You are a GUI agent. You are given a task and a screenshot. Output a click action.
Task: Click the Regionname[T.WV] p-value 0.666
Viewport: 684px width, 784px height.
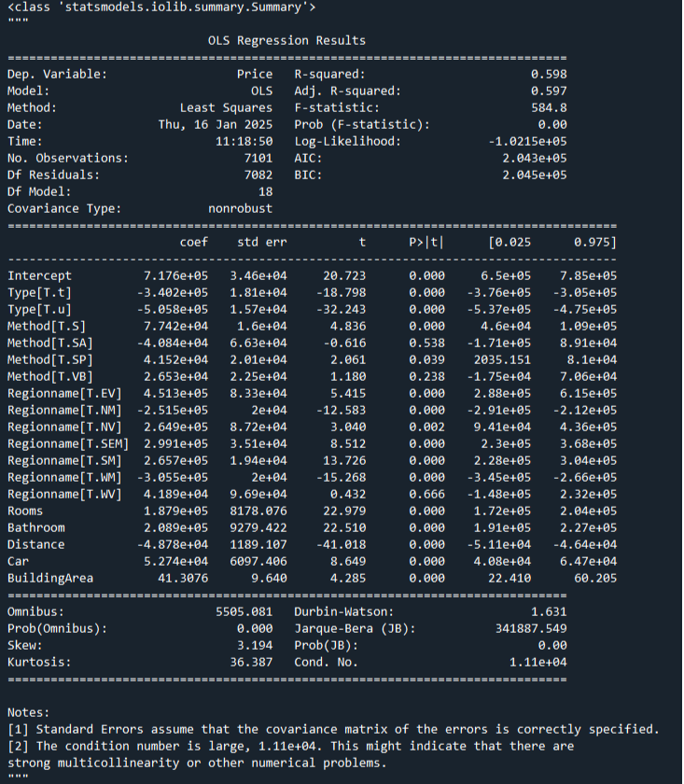pyautogui.click(x=426, y=494)
